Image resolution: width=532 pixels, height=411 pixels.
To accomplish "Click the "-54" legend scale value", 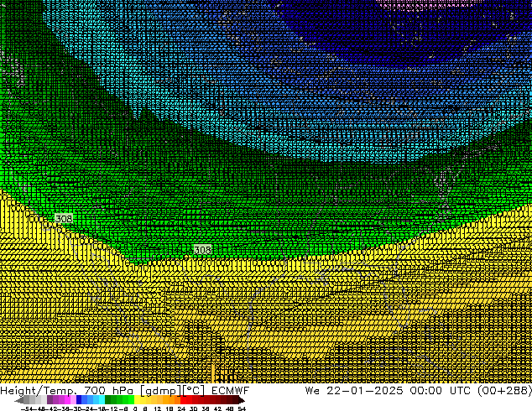I will [27, 408].
